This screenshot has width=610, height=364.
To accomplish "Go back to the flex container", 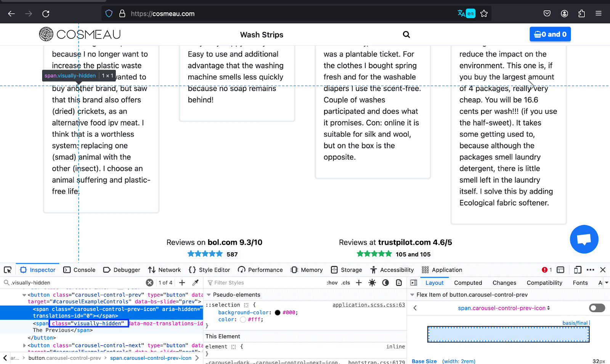I will click(x=415, y=308).
